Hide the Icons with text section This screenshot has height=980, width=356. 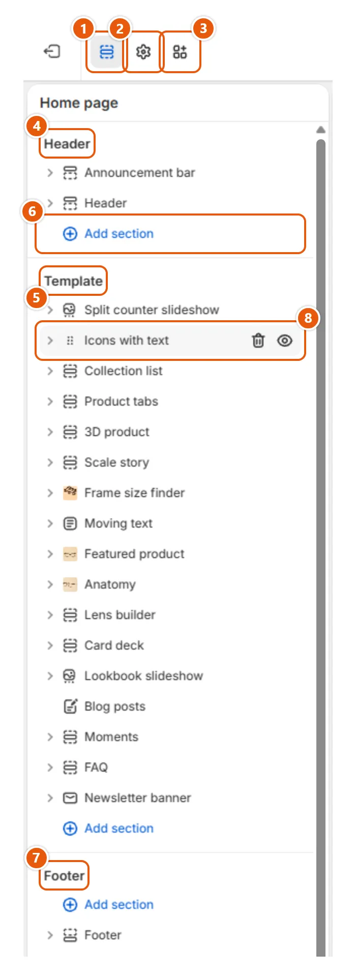click(x=285, y=341)
